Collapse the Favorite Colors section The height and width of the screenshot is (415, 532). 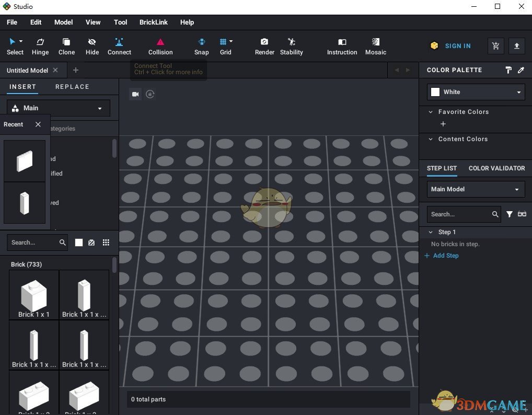point(430,112)
